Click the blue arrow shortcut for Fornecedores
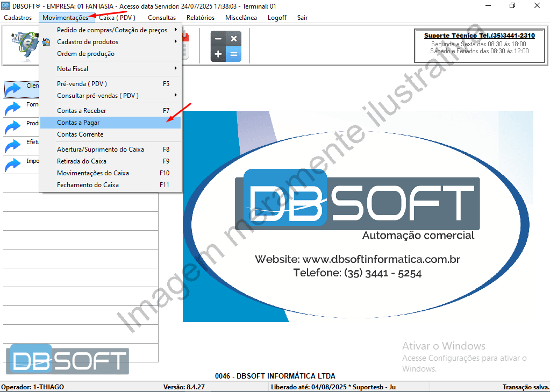 coord(13,108)
